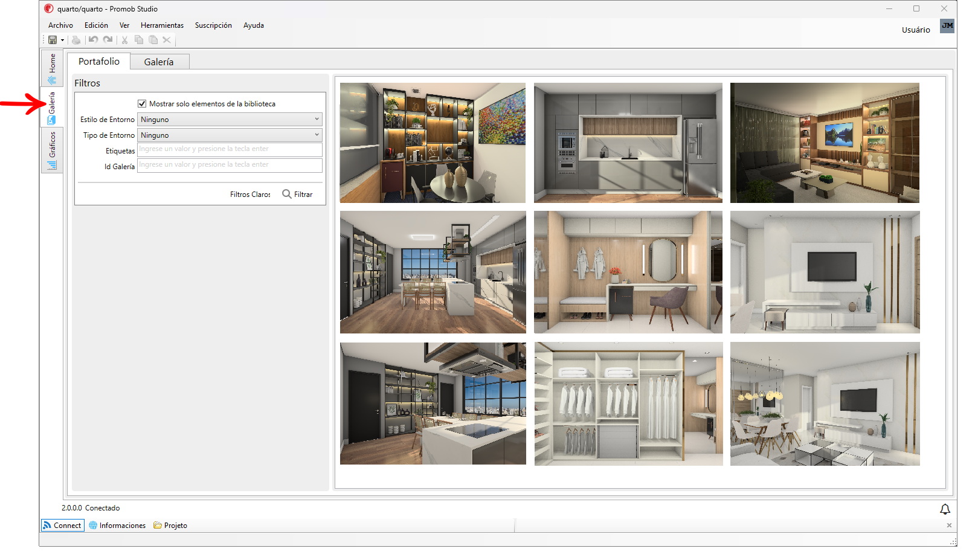Select the Galería vertical side tab
This screenshot has height=560, width=975.
(x=52, y=108)
